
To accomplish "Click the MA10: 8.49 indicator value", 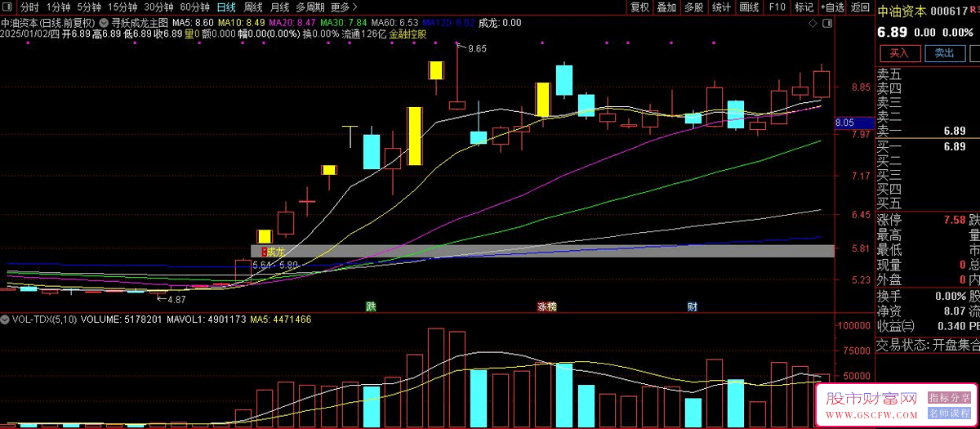I will (x=242, y=23).
